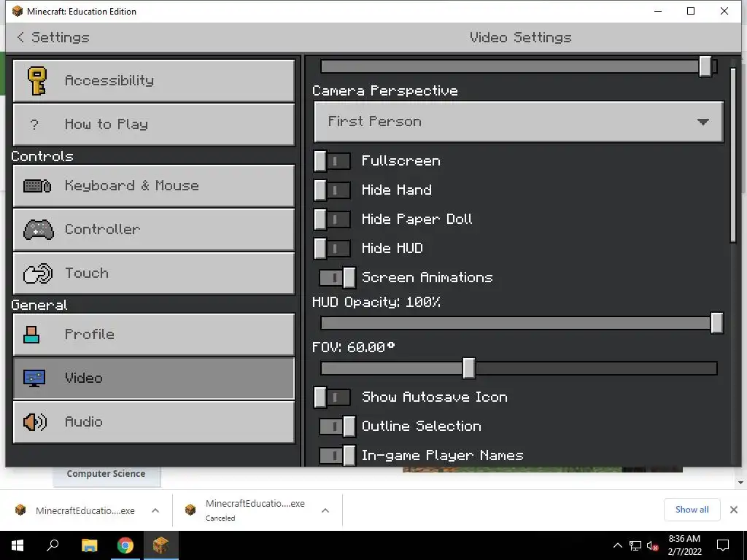Toggle Fullscreen switch
747x560 pixels.
click(x=332, y=161)
